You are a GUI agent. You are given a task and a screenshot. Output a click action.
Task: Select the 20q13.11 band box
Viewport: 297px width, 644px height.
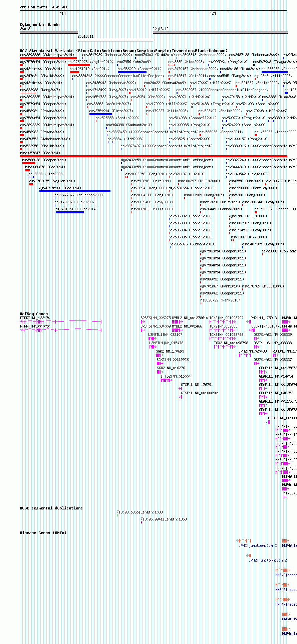coord(115,40)
